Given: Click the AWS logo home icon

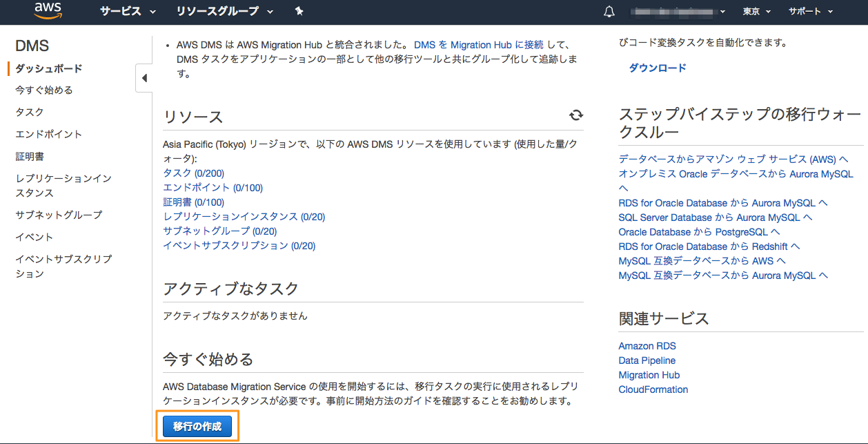Looking at the screenshot, I should (x=48, y=11).
